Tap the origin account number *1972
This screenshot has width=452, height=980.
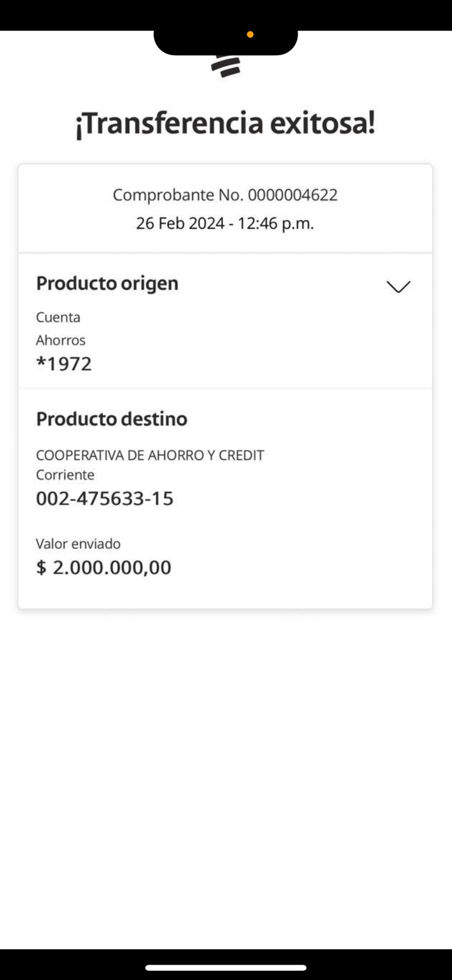point(64,364)
